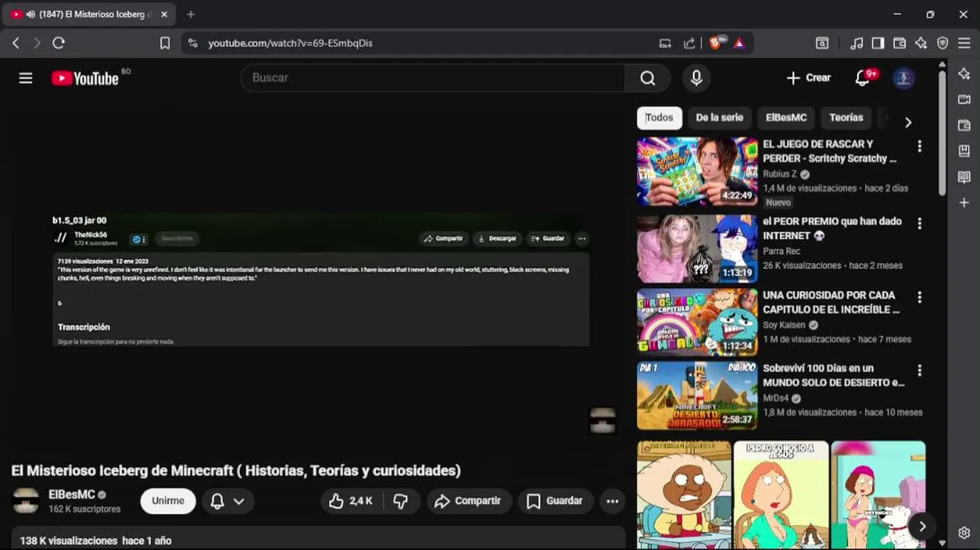The height and width of the screenshot is (550, 980).
Task: Click the Crear button
Action: tap(808, 78)
